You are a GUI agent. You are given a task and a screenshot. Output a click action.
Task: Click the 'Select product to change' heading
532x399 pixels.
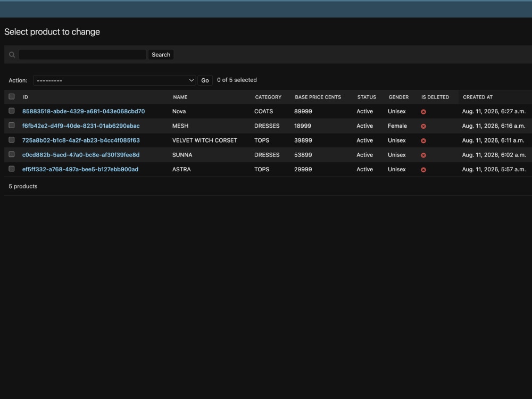tap(52, 32)
